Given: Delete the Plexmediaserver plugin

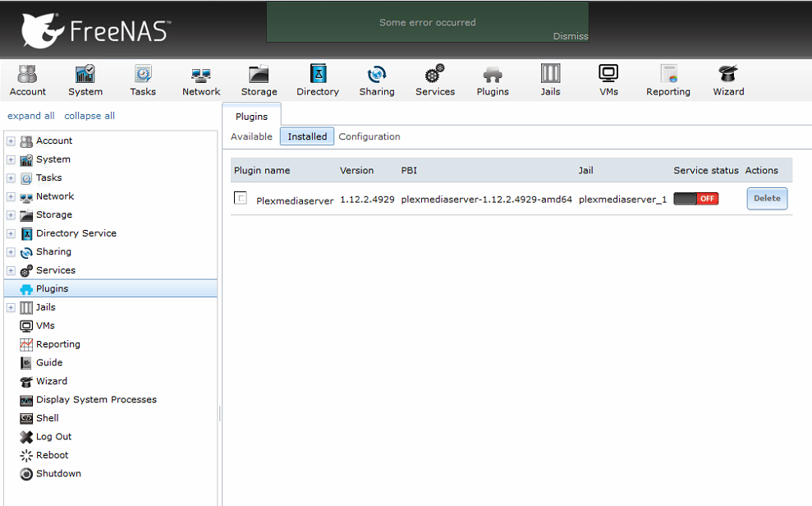Looking at the screenshot, I should tap(767, 199).
